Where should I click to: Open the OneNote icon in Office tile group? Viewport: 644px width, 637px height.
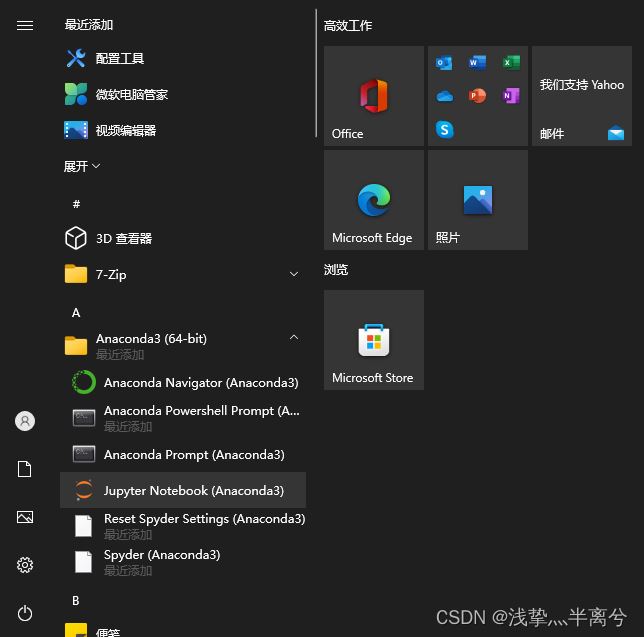tap(511, 96)
